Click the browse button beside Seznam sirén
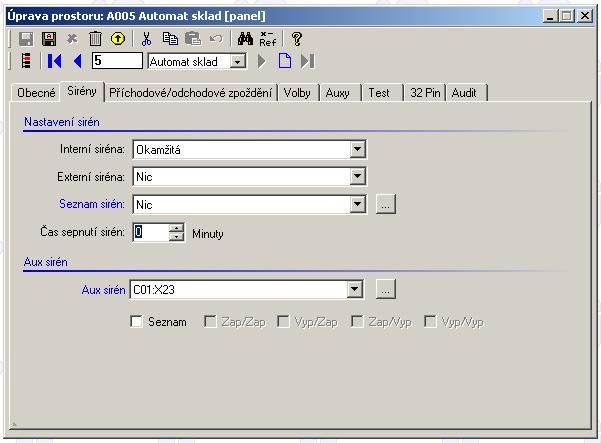 pyautogui.click(x=386, y=204)
